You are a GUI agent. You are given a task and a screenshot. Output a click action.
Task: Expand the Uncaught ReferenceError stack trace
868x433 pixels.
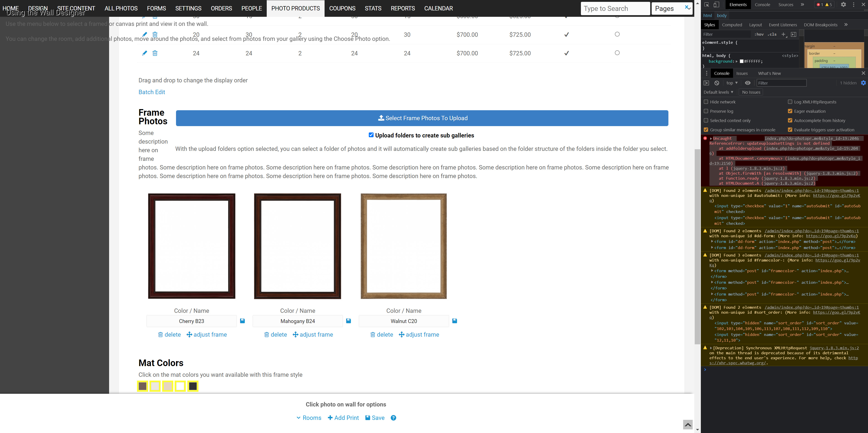point(711,139)
